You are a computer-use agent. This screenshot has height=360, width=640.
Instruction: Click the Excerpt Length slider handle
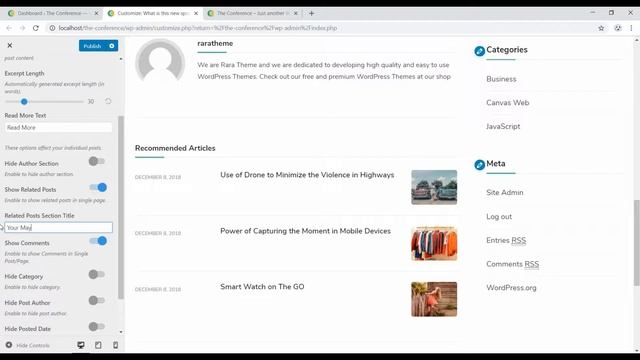tap(24, 102)
